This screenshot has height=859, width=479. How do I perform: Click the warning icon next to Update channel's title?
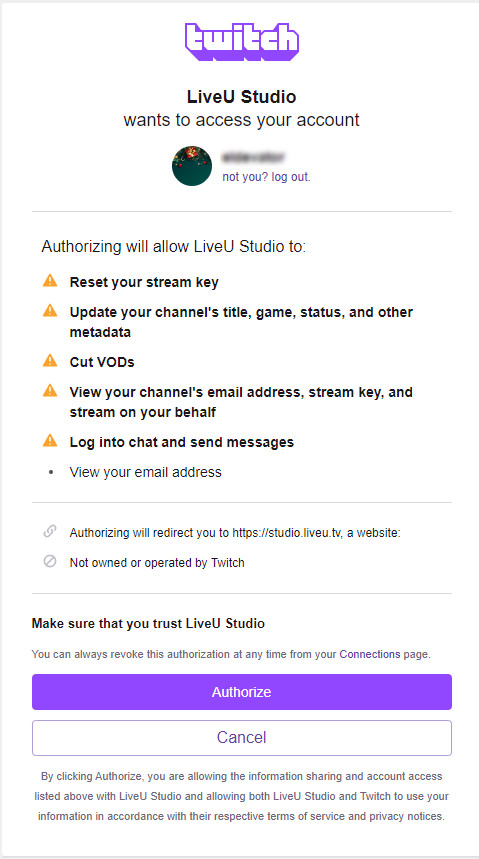pos(50,311)
